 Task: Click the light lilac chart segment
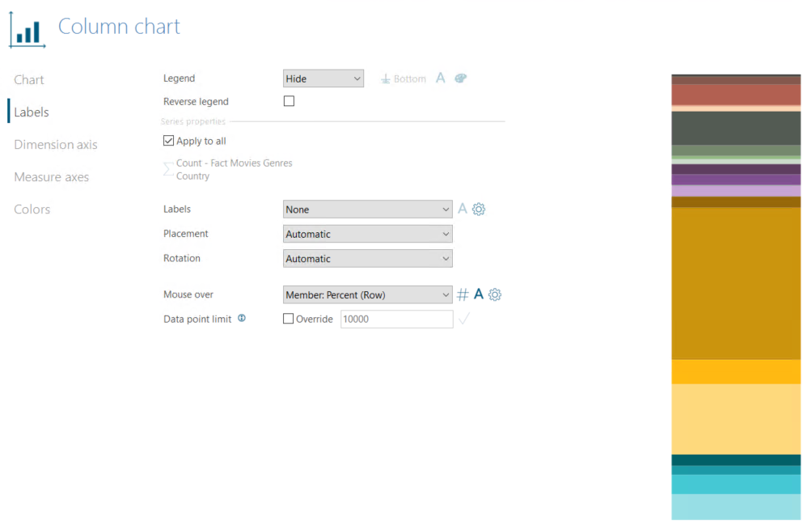click(x=736, y=191)
